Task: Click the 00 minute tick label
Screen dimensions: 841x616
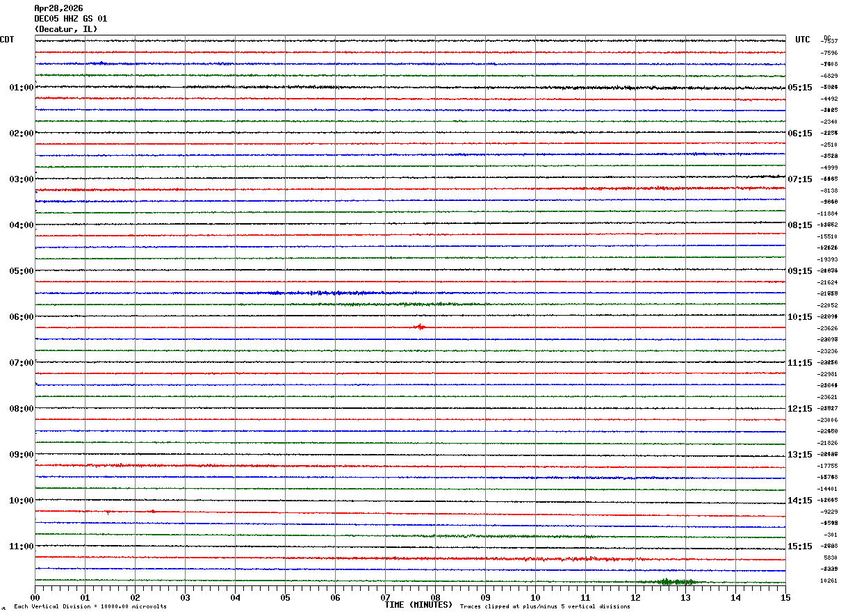Action: (x=35, y=597)
